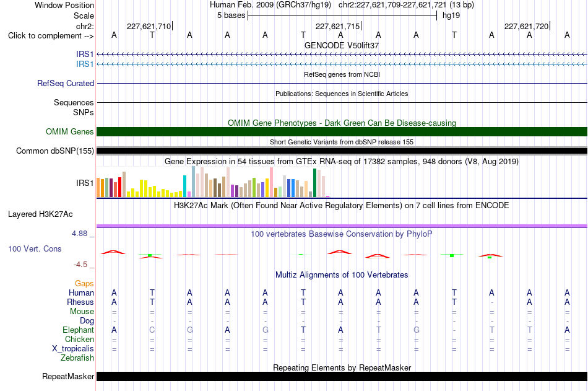Open the H3K27Ac Mark ENCODE track title
The height and width of the screenshot is (391, 588).
click(342, 206)
